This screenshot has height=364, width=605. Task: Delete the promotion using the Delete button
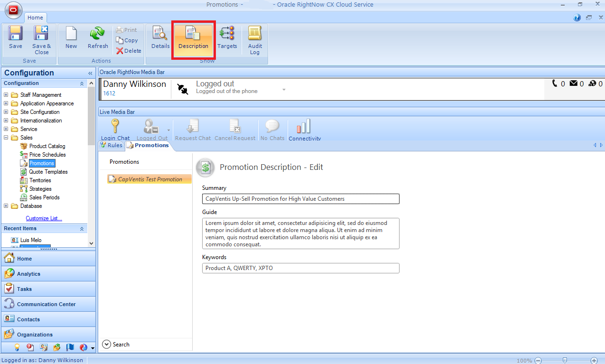(x=129, y=51)
